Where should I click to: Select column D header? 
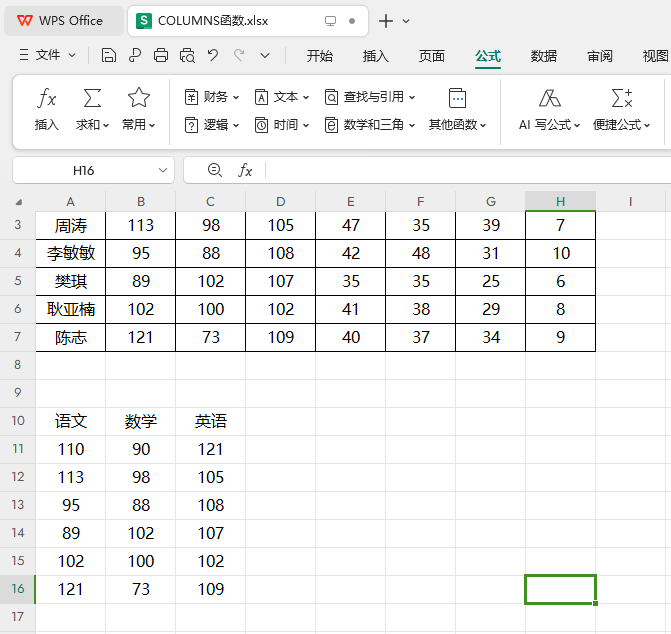(281, 201)
